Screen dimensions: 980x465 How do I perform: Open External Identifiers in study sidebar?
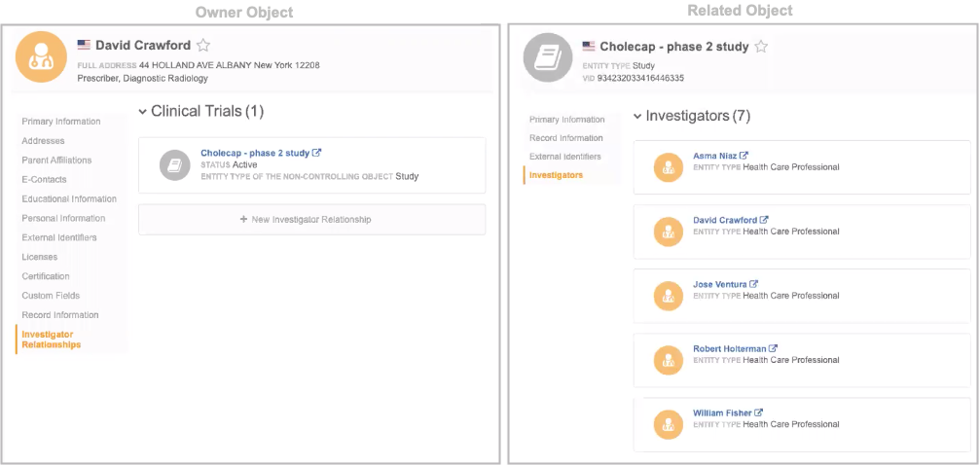(564, 157)
